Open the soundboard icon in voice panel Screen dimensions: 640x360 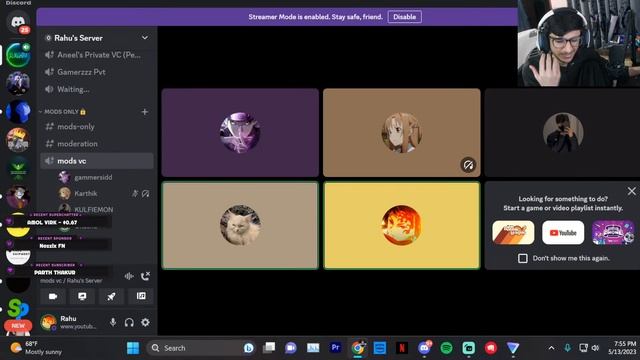point(141,296)
